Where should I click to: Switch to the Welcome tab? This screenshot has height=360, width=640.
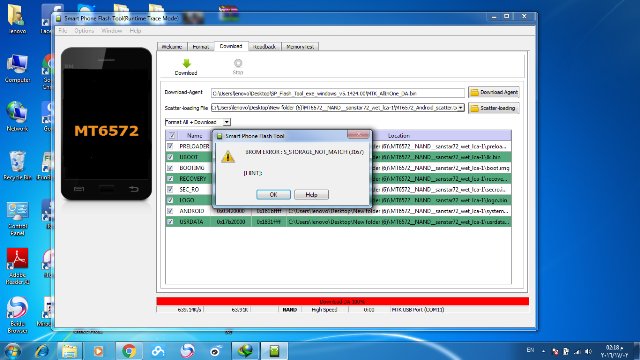point(172,47)
